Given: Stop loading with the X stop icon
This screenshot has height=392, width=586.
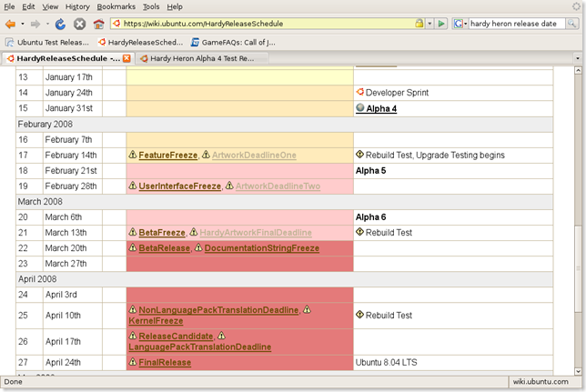Looking at the screenshot, I should pyautogui.click(x=79, y=25).
